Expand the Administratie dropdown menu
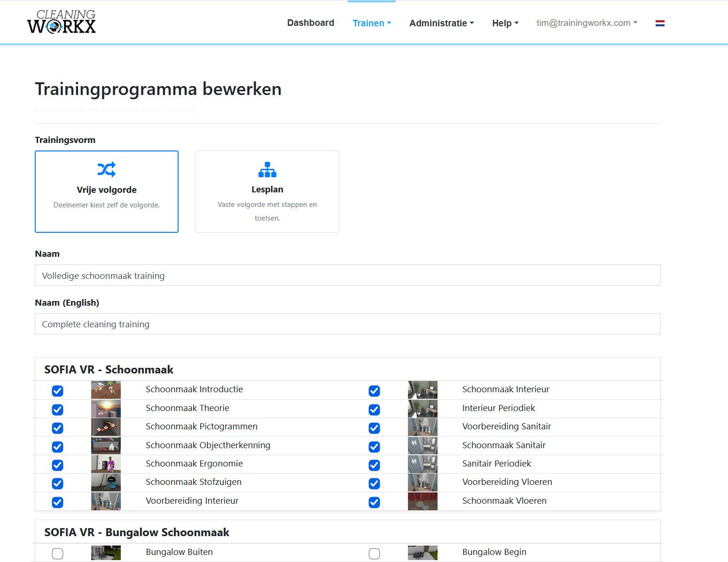Screen dimensions: 728x562 tap(442, 23)
